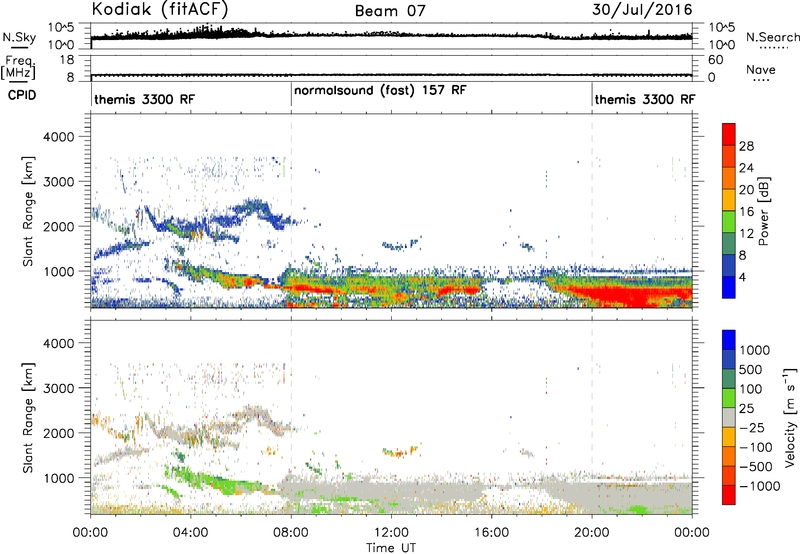Click the 08:00 time axis tick
Image resolution: width=800 pixels, height=554 pixels.
pos(291,533)
